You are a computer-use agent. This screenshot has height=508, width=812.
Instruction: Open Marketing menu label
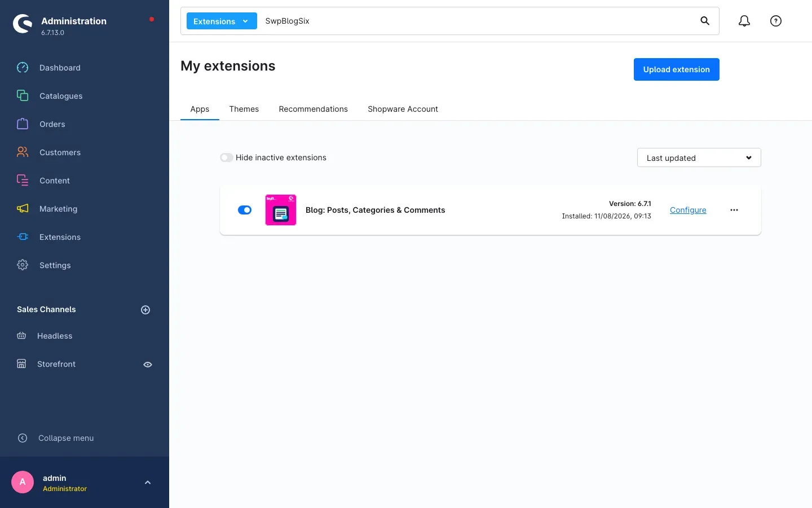59,209
